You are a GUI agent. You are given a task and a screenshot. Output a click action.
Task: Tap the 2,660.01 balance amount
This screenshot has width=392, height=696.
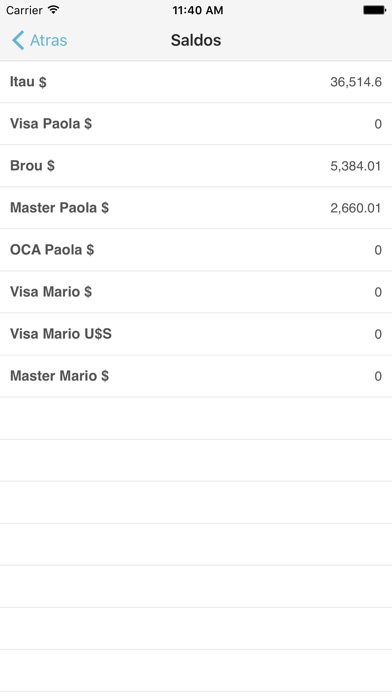[x=356, y=208]
